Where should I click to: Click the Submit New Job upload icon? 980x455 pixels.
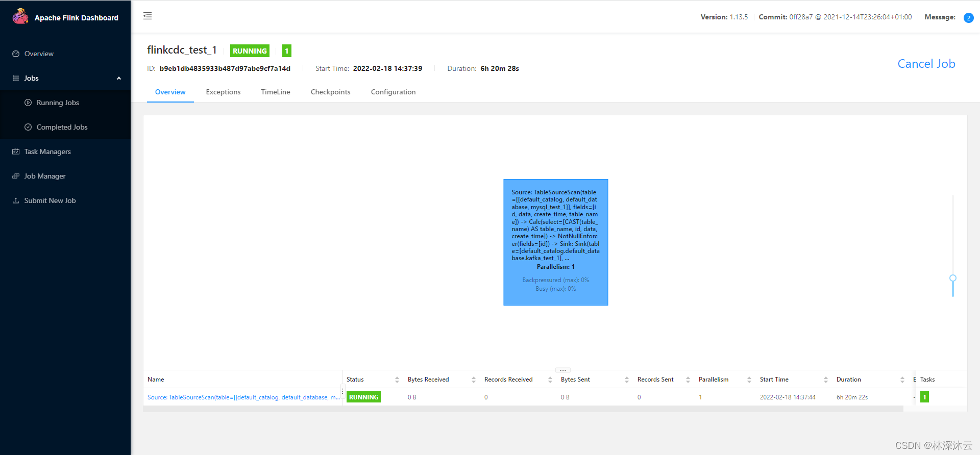16,200
